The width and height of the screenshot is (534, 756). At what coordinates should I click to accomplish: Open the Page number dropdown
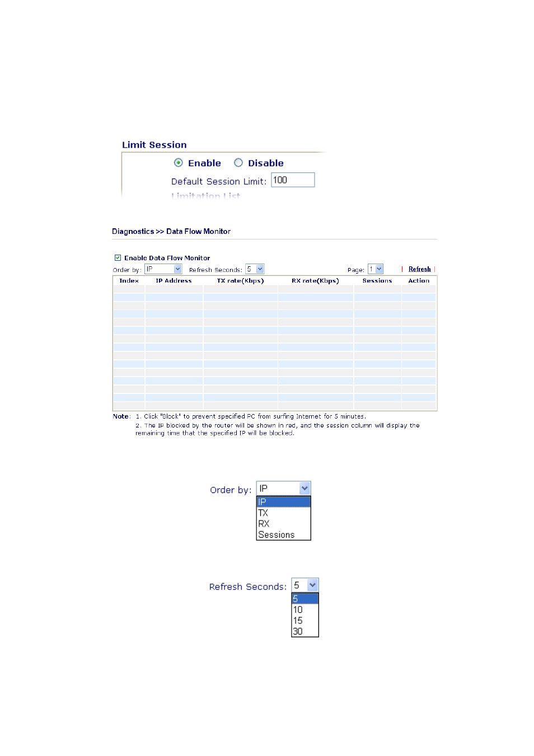point(375,269)
